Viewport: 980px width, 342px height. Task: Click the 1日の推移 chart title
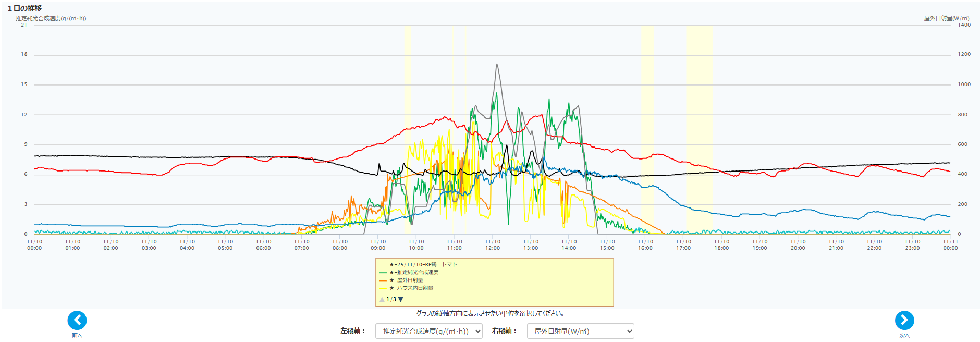[x=24, y=8]
